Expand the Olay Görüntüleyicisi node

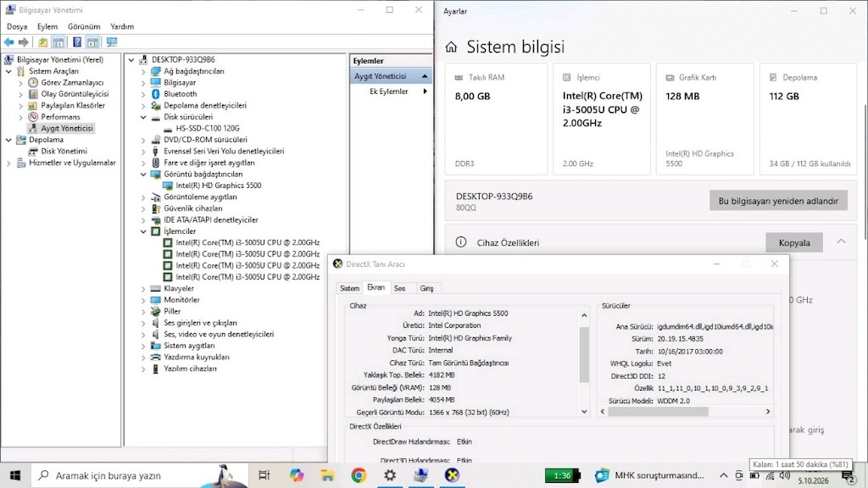click(21, 94)
